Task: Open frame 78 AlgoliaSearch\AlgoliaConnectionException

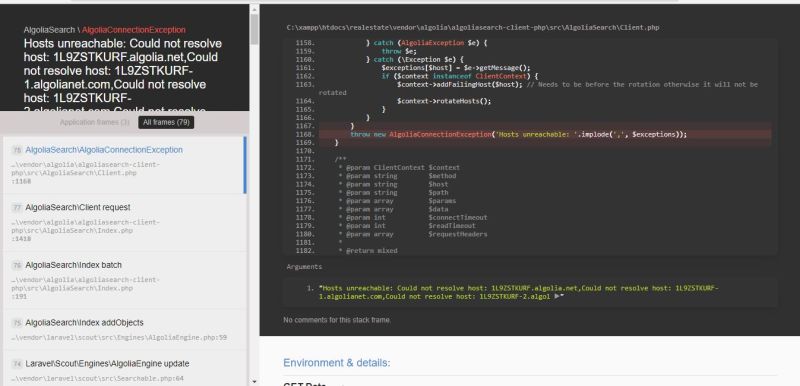Action: tap(124, 165)
